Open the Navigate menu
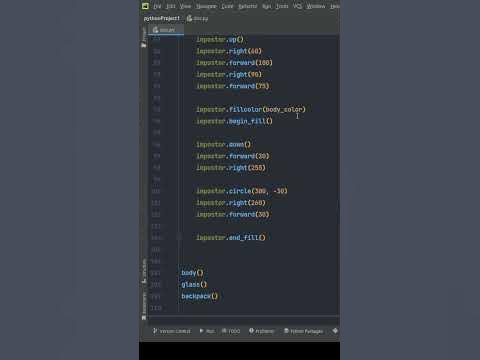 tap(206, 6)
